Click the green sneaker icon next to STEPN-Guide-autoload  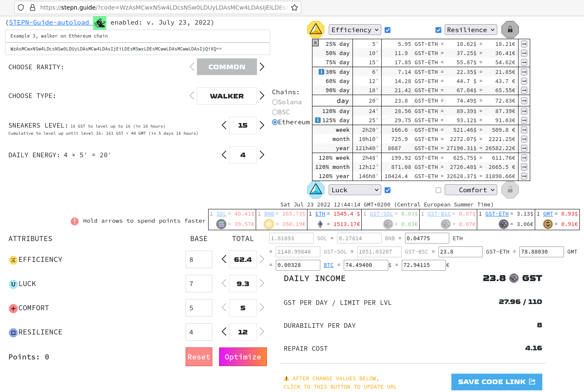100,23
